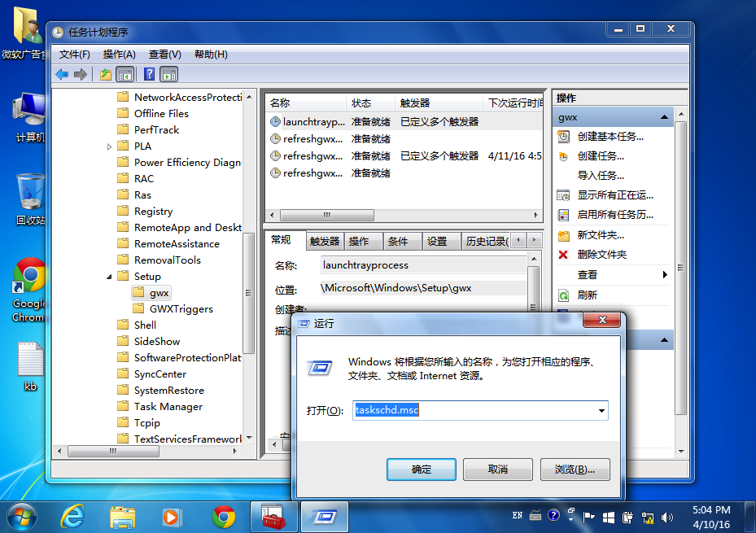Open the View menu (查看)

tap(165, 55)
